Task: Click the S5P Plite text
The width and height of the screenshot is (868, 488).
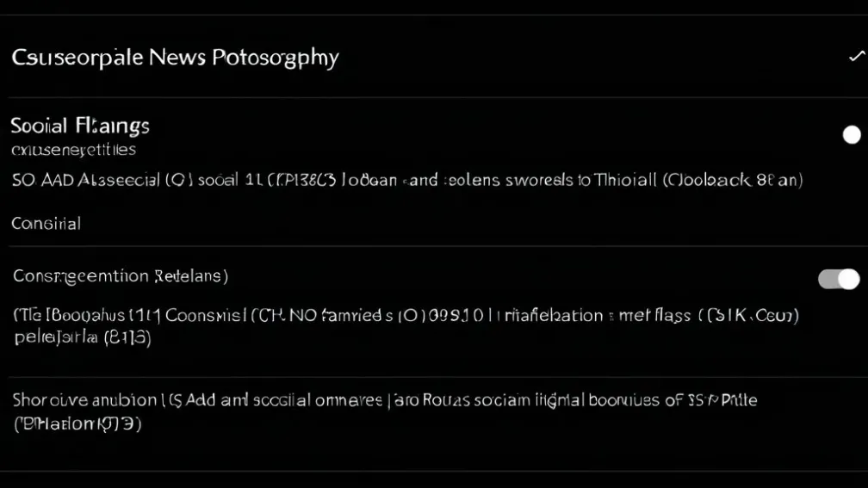Action: click(x=722, y=400)
